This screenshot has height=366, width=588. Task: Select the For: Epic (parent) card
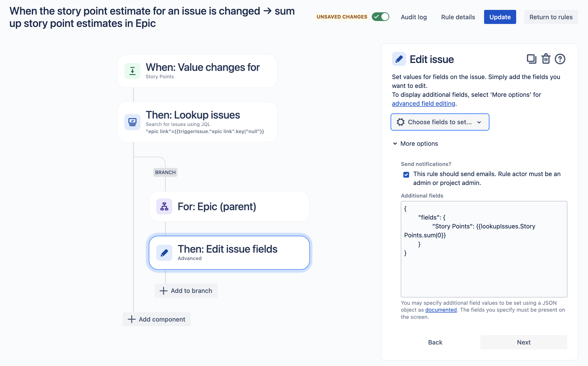(x=229, y=206)
